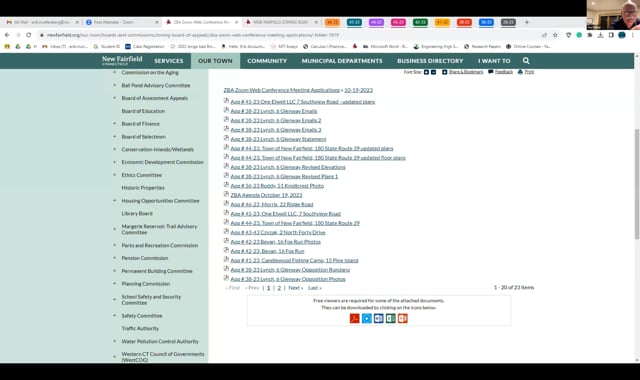Toggle browser side panel icon
Screen dimensions: 640x380
point(611,35)
